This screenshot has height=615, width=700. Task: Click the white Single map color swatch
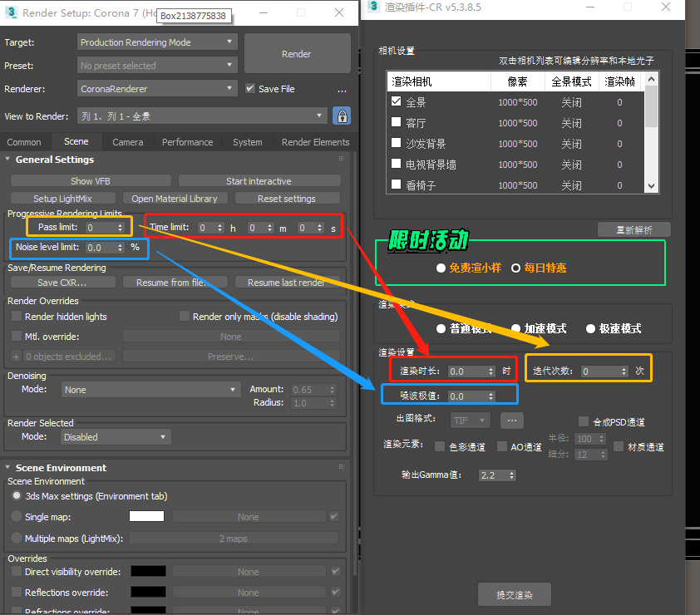point(146,517)
